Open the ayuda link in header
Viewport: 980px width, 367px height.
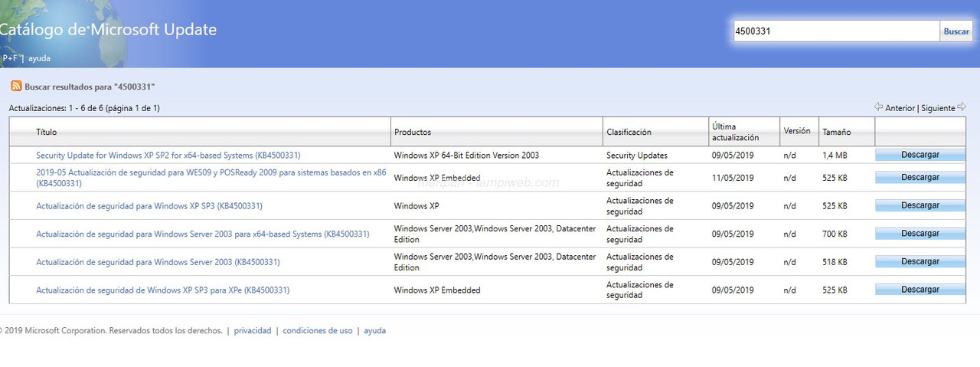[39, 58]
